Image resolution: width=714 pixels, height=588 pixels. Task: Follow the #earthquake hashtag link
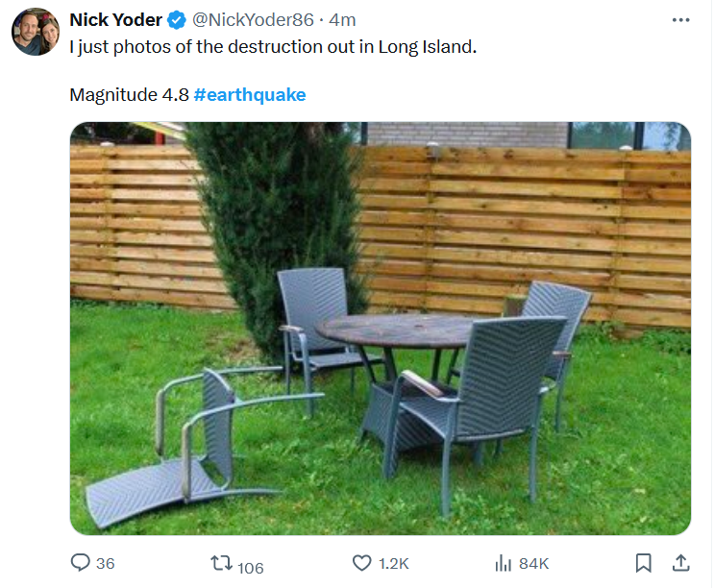pos(250,95)
